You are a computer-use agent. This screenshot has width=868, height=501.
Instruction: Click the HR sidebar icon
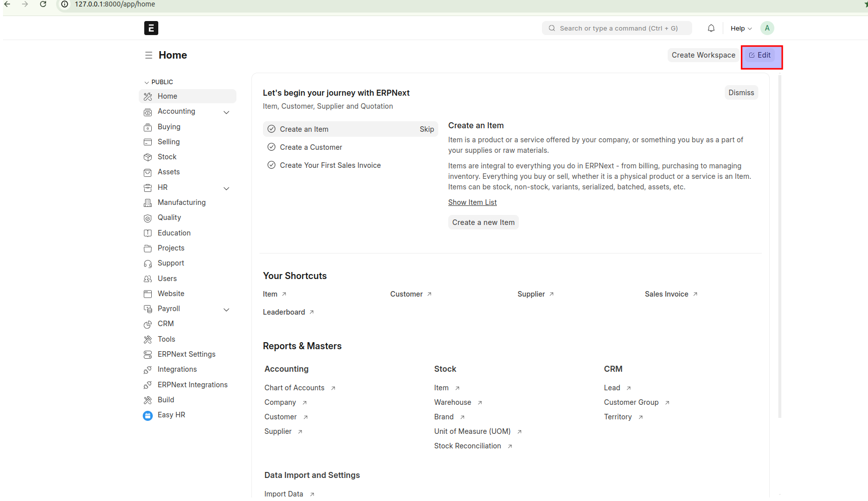point(148,188)
